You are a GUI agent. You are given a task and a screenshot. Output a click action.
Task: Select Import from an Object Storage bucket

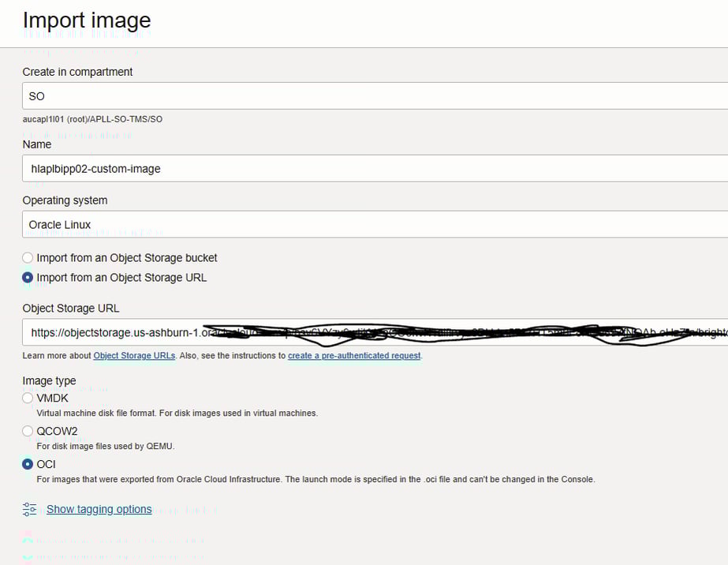28,258
